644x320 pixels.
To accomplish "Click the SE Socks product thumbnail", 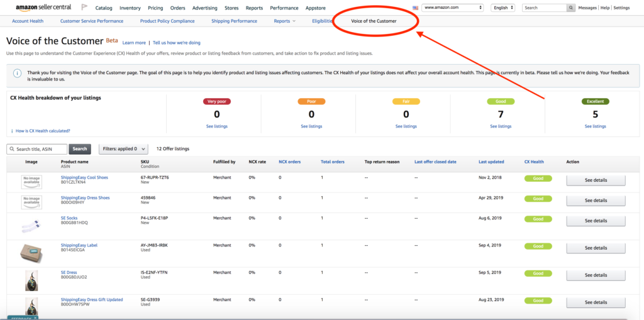I will [31, 227].
